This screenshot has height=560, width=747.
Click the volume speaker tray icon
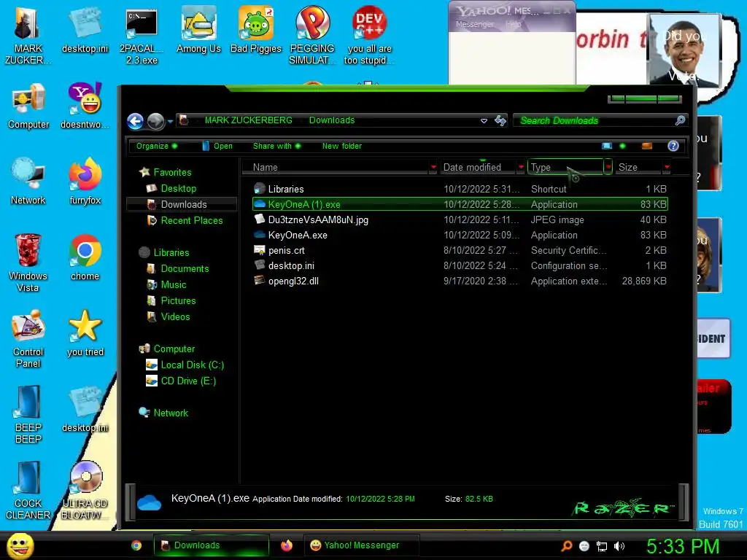[619, 546]
